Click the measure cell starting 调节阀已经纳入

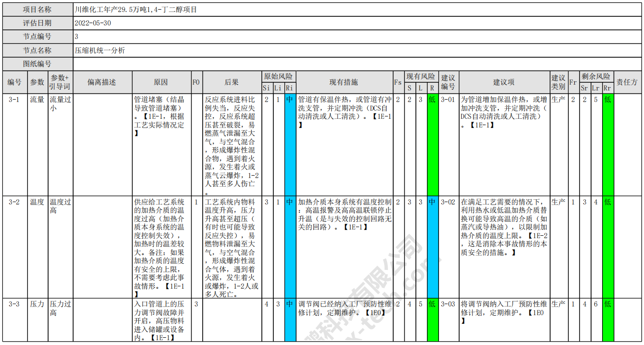tap(344, 319)
